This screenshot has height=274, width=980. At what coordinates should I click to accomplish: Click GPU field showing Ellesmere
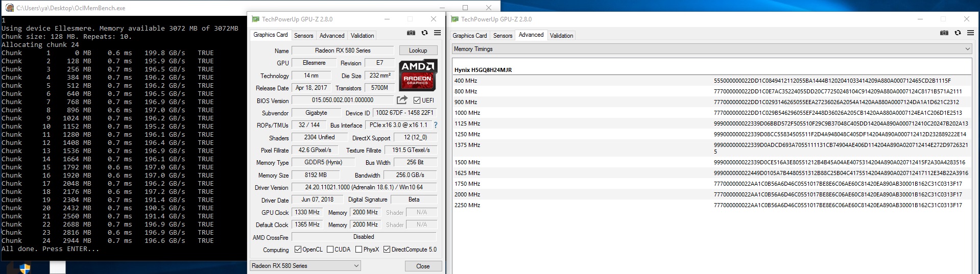pos(314,63)
